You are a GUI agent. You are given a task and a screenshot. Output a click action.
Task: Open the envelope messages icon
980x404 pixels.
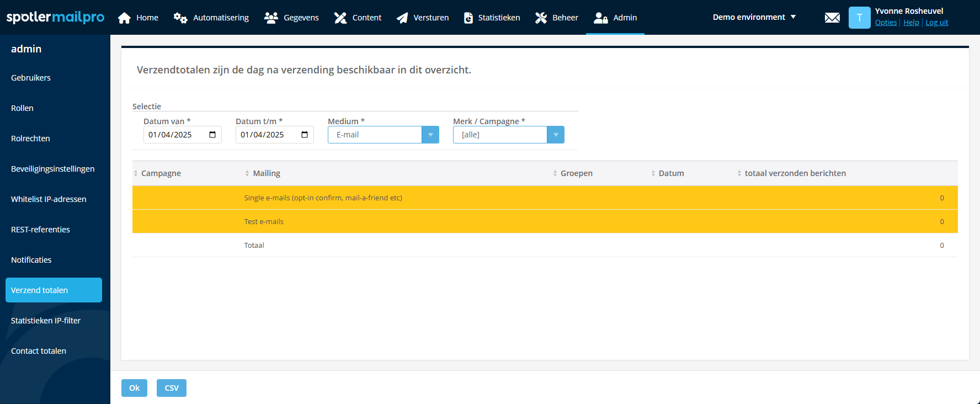coord(832,18)
